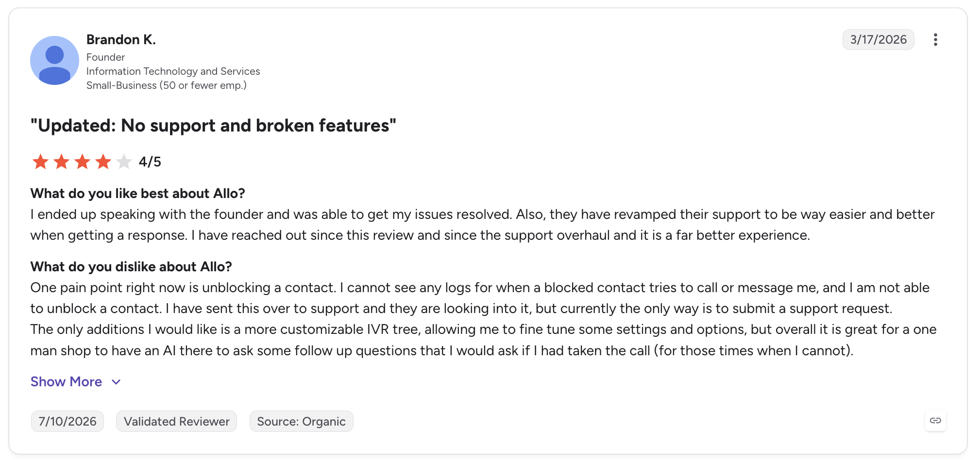Viewport: 980px width, 461px height.
Task: Select the 3/17/2026 date badge
Action: coord(878,39)
